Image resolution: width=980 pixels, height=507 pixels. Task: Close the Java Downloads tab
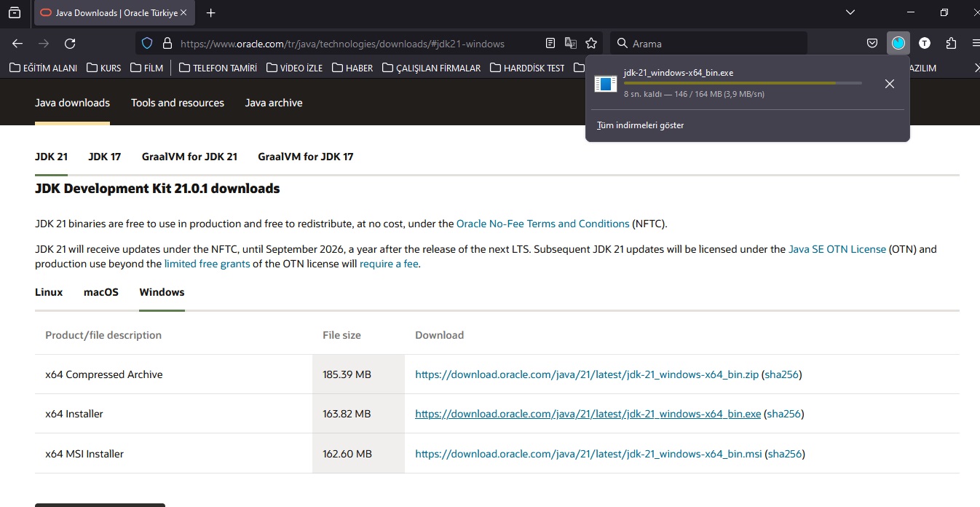183,13
